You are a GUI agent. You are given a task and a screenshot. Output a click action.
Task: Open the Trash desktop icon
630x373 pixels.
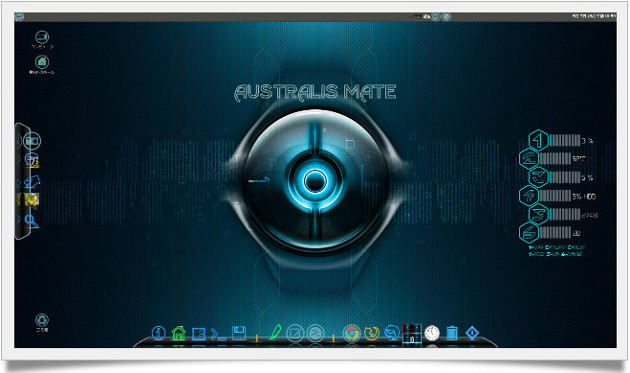click(42, 320)
